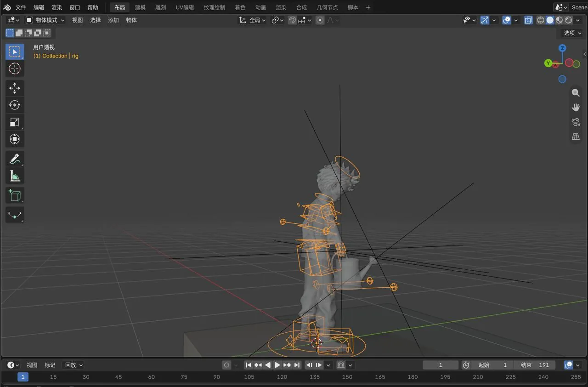The height and width of the screenshot is (387, 588).
Task: Add a new workspace with plus button
Action: [368, 7]
